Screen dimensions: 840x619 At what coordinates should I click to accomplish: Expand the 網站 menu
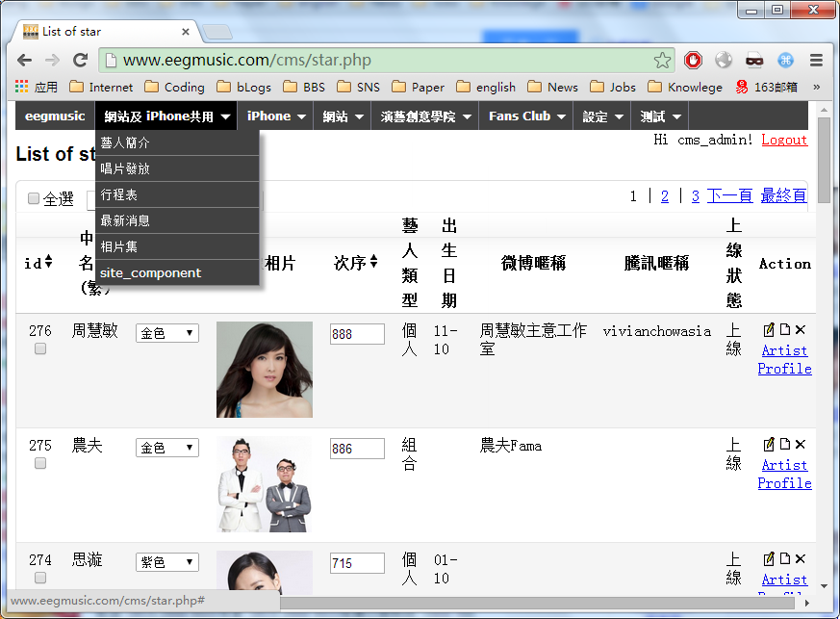click(x=343, y=116)
